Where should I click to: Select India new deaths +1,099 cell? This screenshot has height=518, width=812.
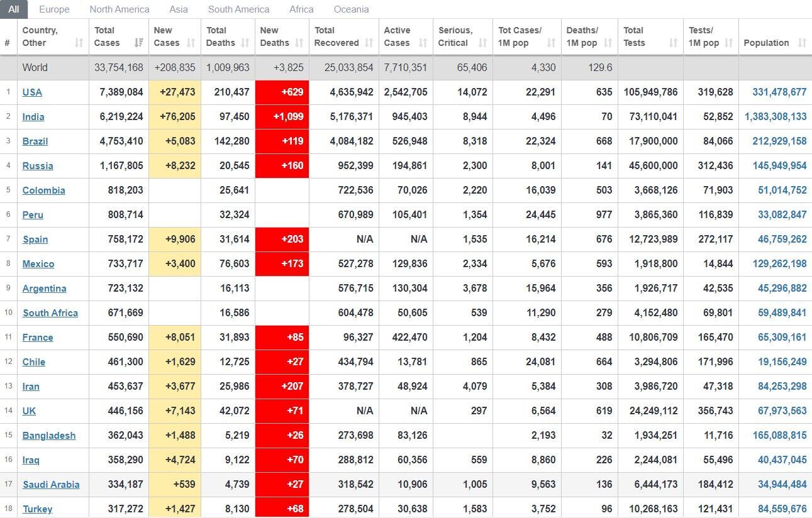point(282,116)
